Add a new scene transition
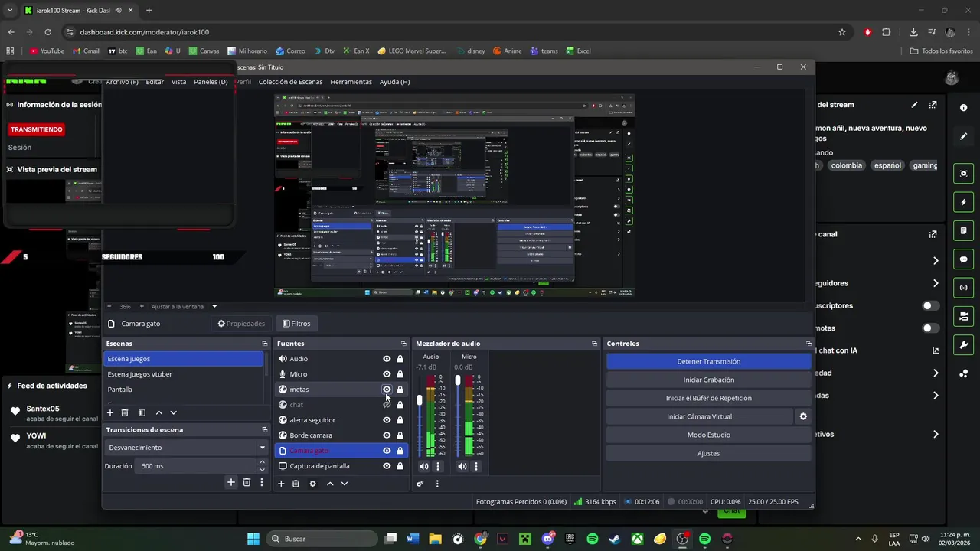Viewport: 980px width, 551px height. coord(230,482)
